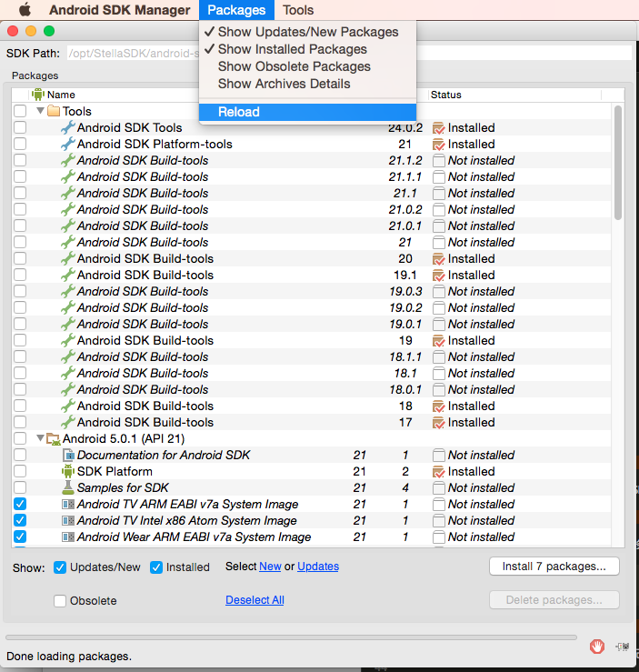639x672 pixels.
Task: Click not-installed status icon for Build-tools 21.1.2
Action: [438, 161]
